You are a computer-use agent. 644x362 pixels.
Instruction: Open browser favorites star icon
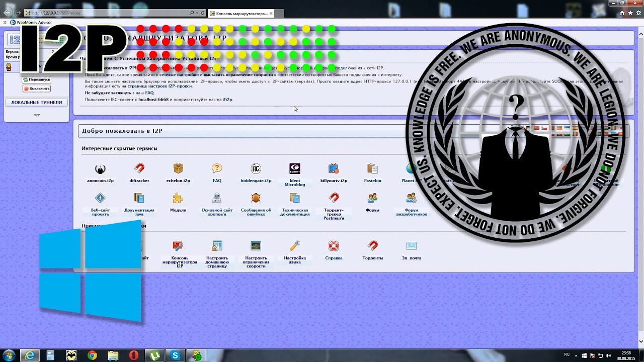(630, 13)
